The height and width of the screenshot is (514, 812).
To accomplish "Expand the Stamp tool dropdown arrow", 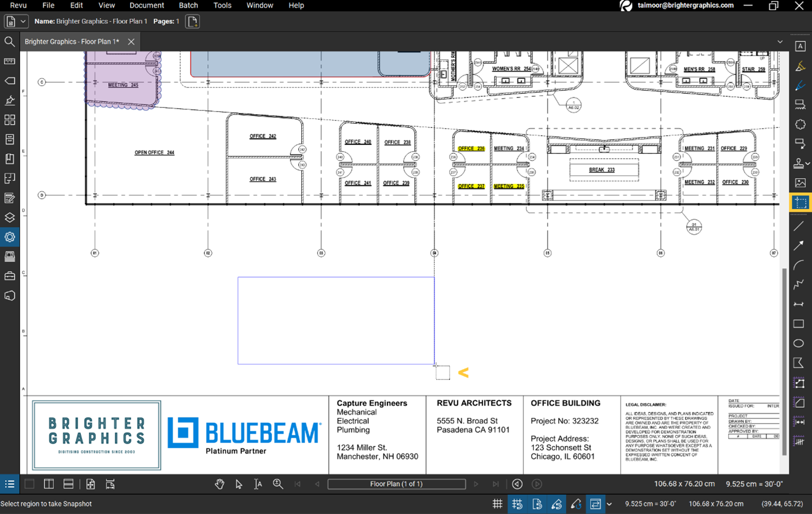I will tap(808, 163).
